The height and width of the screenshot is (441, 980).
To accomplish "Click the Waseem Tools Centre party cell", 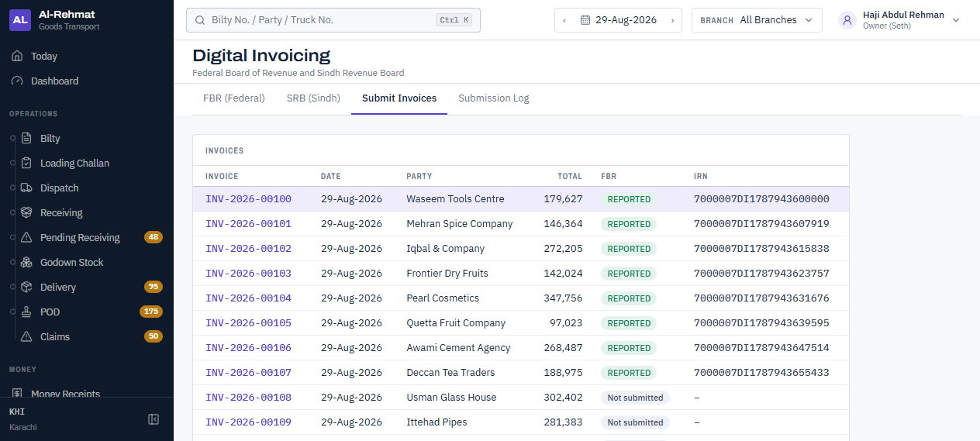I will point(455,199).
